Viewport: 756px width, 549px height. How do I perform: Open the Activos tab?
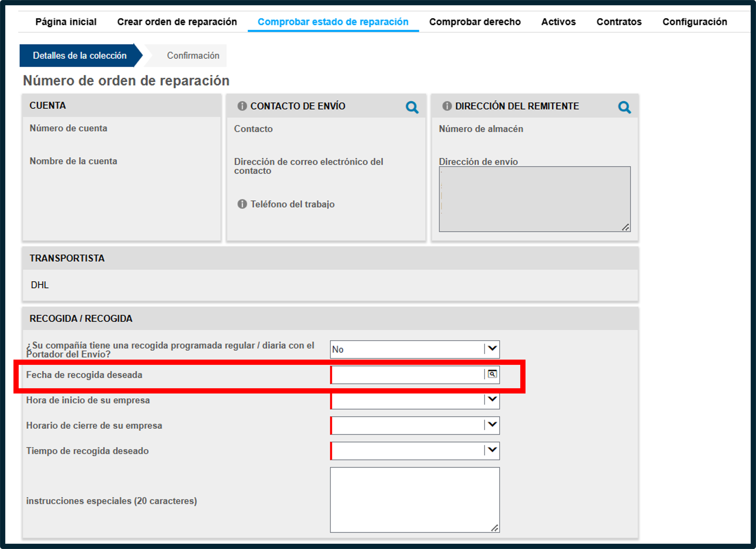tap(558, 22)
